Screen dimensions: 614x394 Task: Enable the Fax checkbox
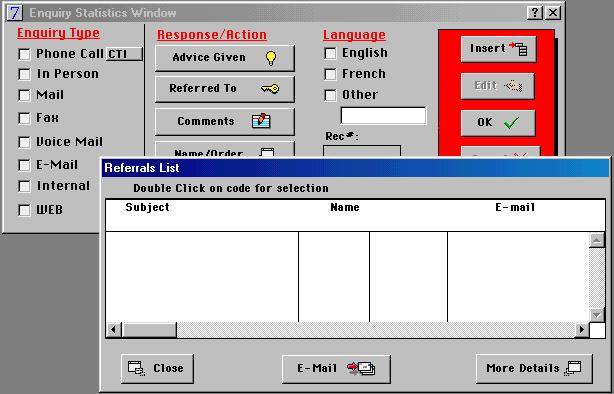point(24,118)
